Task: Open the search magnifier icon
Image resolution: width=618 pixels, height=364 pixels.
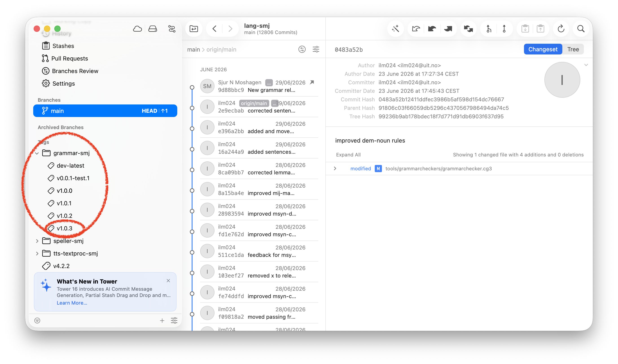Action: click(581, 29)
